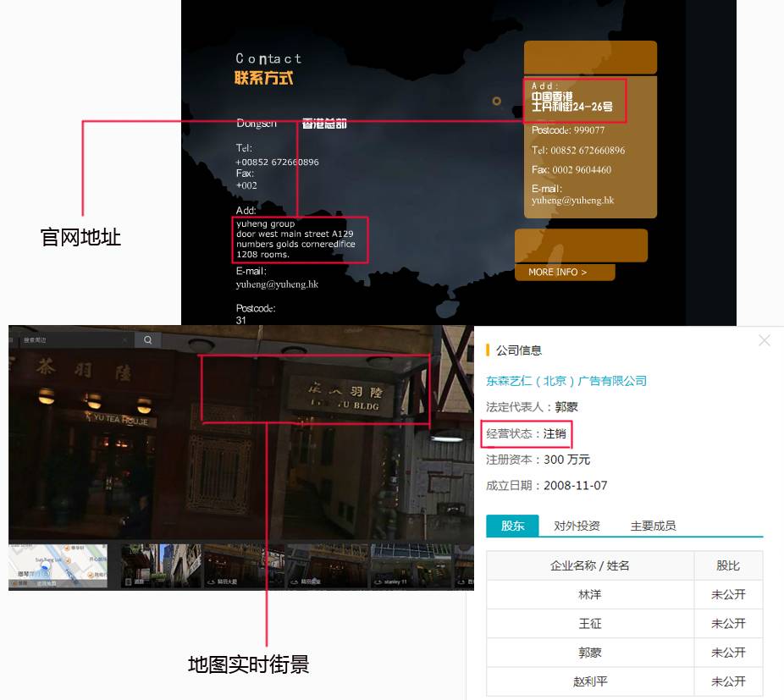Click the email link in the orange panel
The height and width of the screenshot is (700, 784).
click(x=572, y=201)
